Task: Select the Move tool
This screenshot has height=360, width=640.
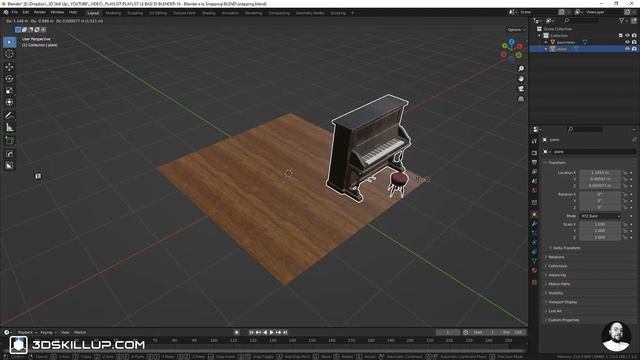Action: pos(9,67)
